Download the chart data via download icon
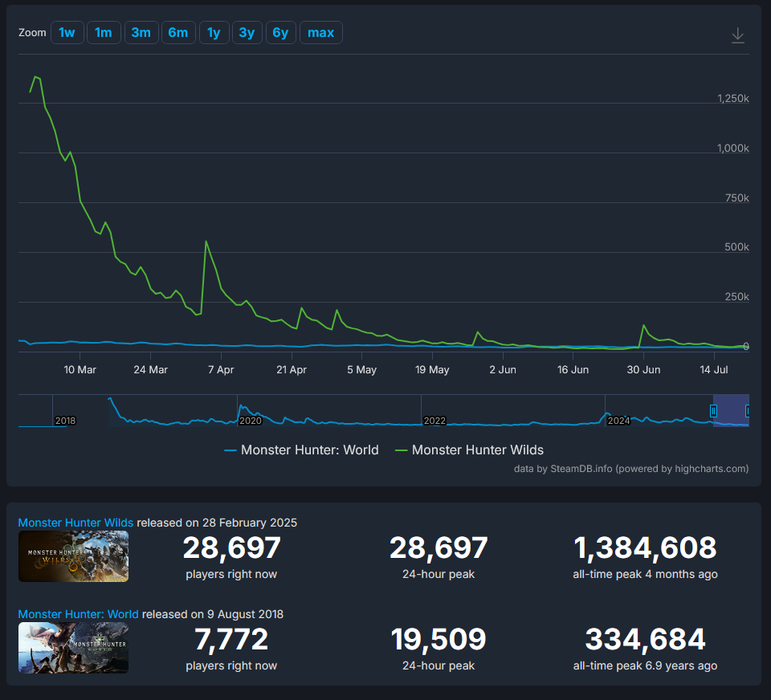Screen dimensions: 771x700 [737, 35]
